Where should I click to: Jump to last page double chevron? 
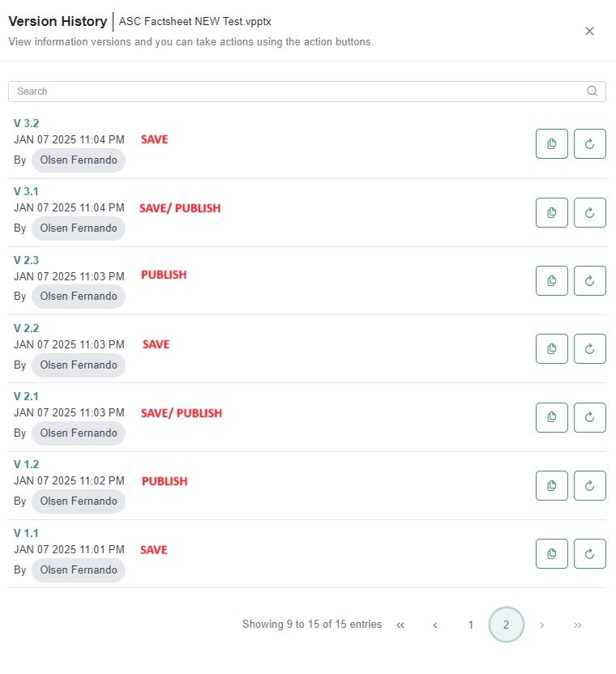point(578,625)
